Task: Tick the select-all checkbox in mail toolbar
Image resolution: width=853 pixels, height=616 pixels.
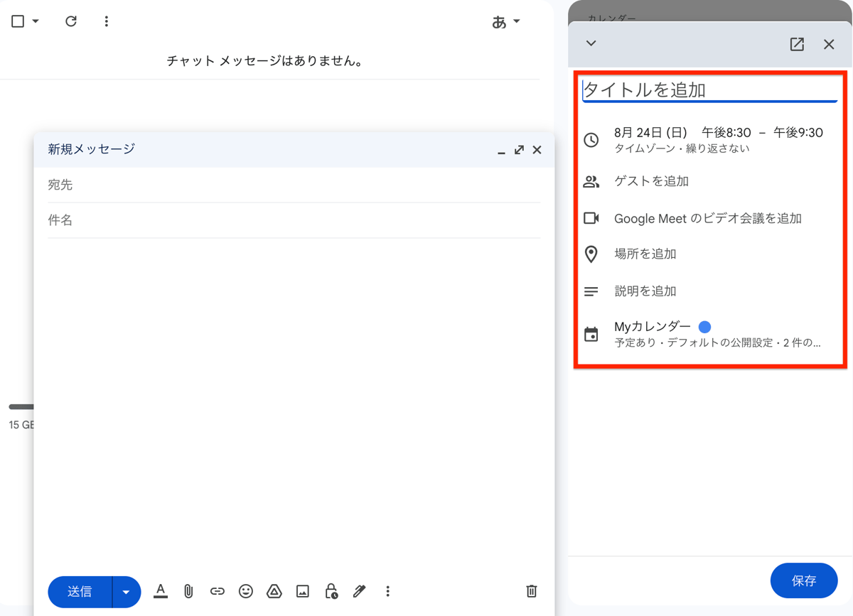Action: point(18,21)
